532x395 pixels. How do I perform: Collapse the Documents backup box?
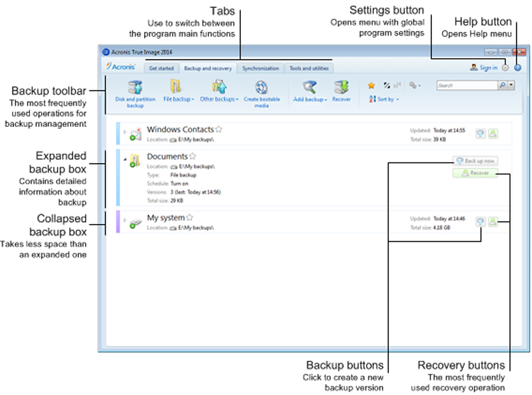coord(125,157)
